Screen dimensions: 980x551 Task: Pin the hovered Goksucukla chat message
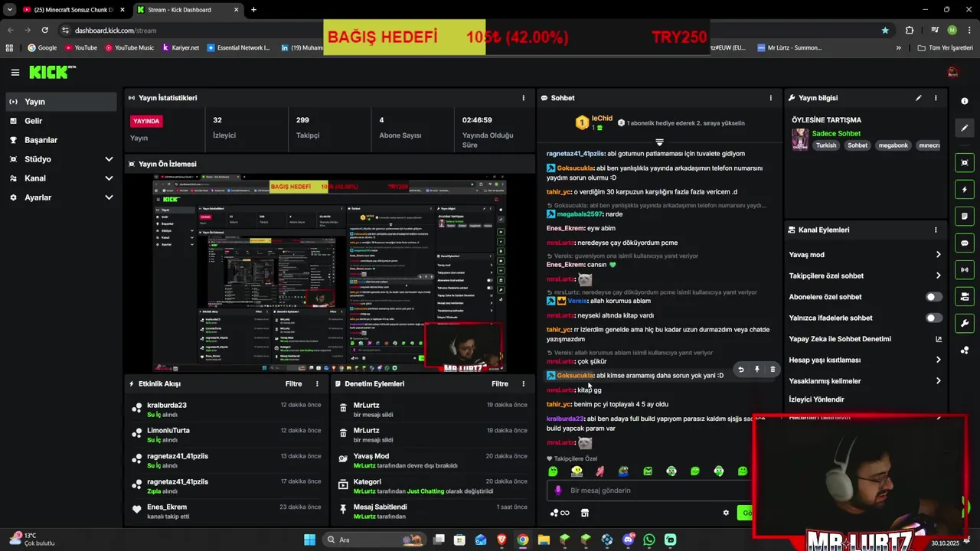(x=756, y=370)
